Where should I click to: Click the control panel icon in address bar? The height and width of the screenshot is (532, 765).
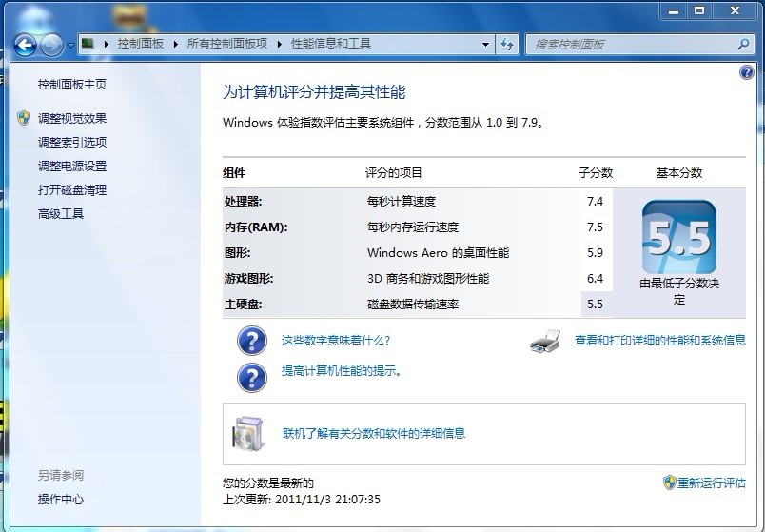click(x=88, y=44)
